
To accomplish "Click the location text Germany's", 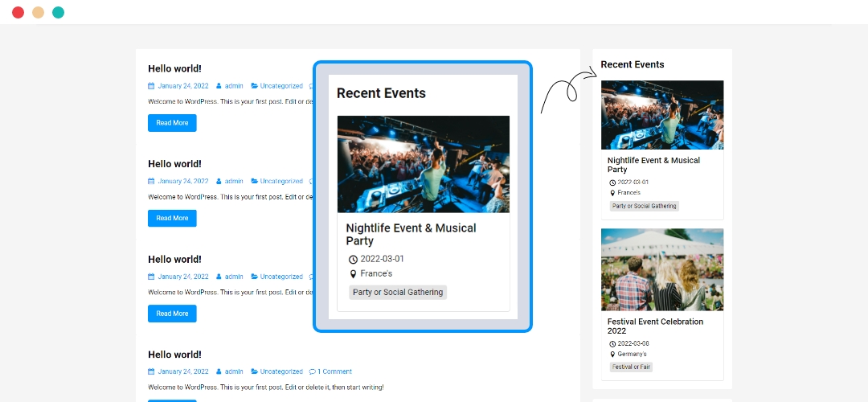I will pyautogui.click(x=633, y=355).
